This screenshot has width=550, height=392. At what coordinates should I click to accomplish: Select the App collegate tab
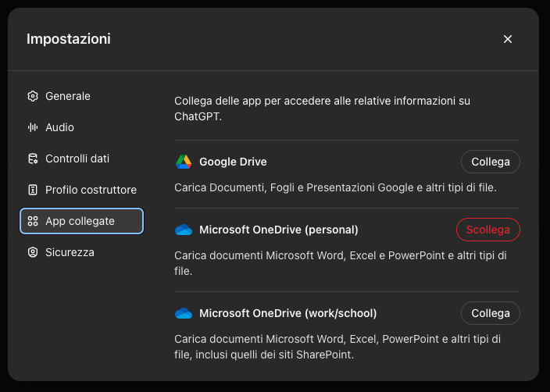pos(81,221)
